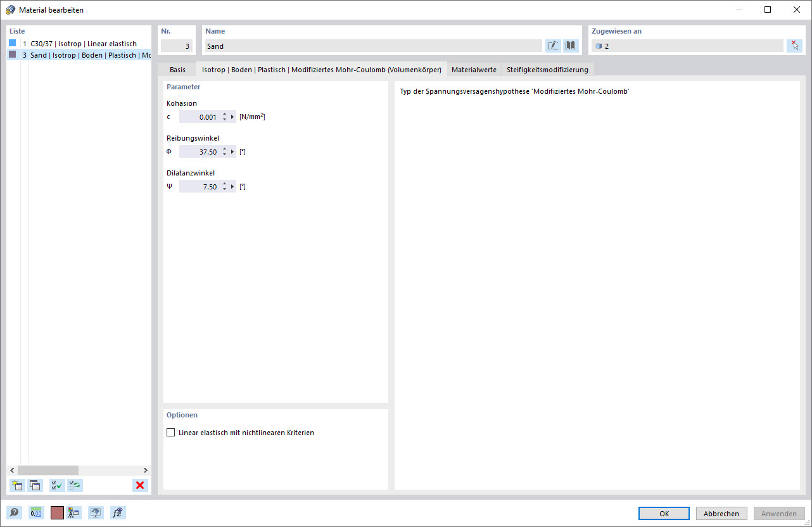Invert the list selection with the swap icon
Viewport: 812px width, 527px height.
point(75,486)
